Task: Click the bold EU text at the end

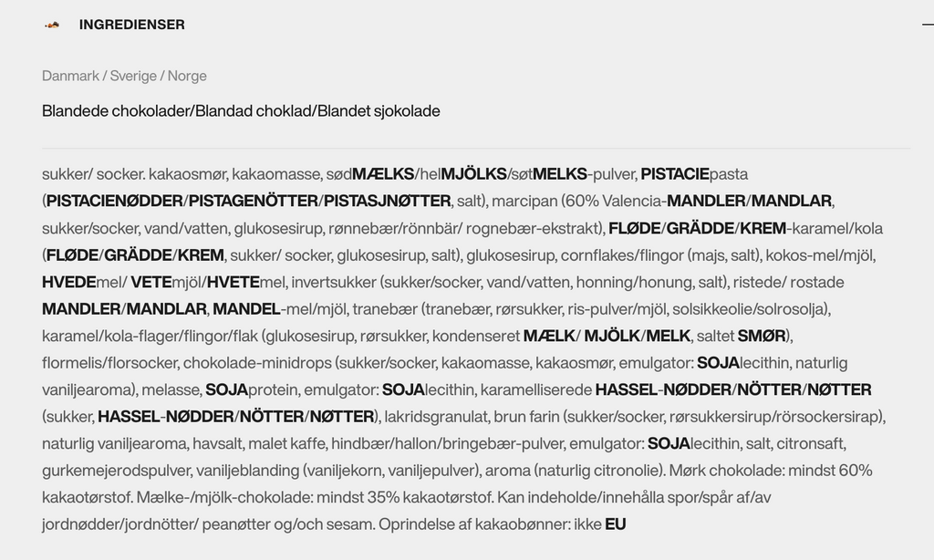Action: (x=616, y=524)
